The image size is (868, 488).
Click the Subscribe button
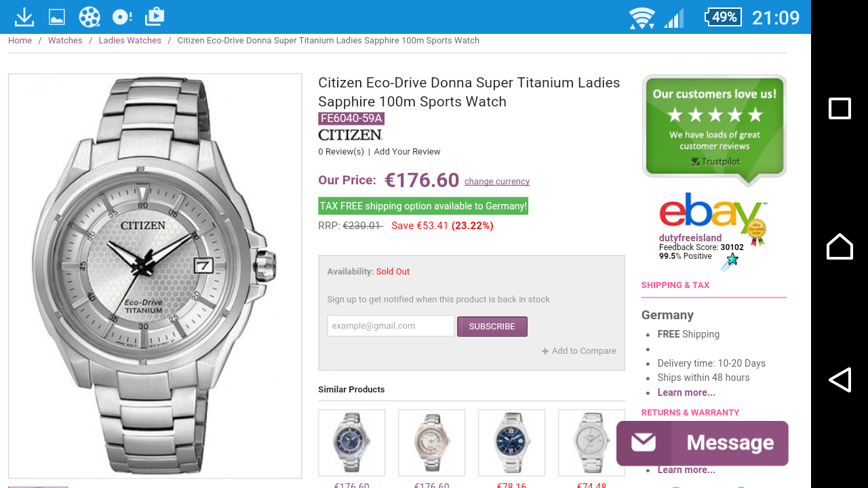coord(492,327)
